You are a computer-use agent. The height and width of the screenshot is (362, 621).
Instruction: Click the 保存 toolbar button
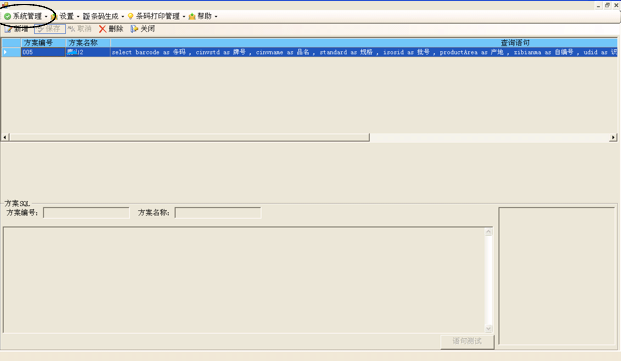50,29
